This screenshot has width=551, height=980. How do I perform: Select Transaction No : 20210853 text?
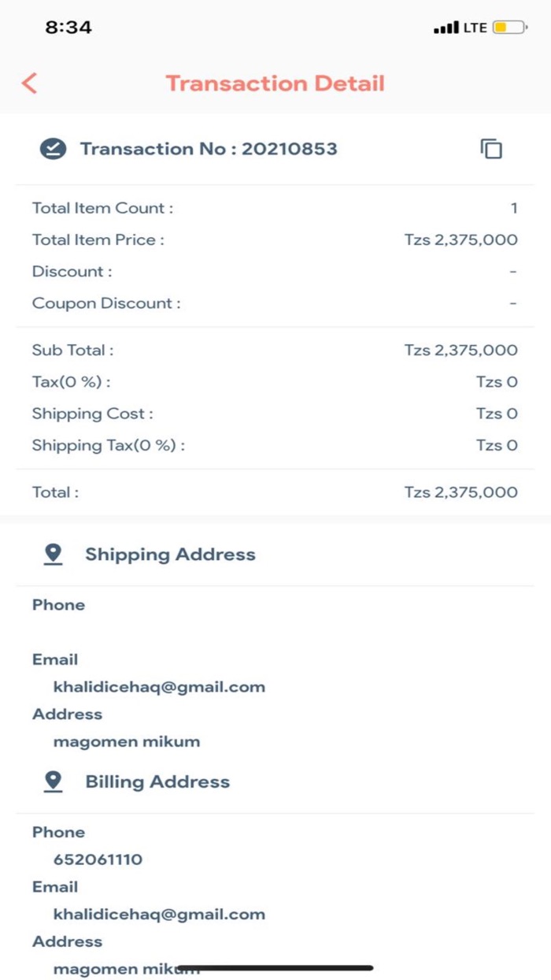coord(209,149)
